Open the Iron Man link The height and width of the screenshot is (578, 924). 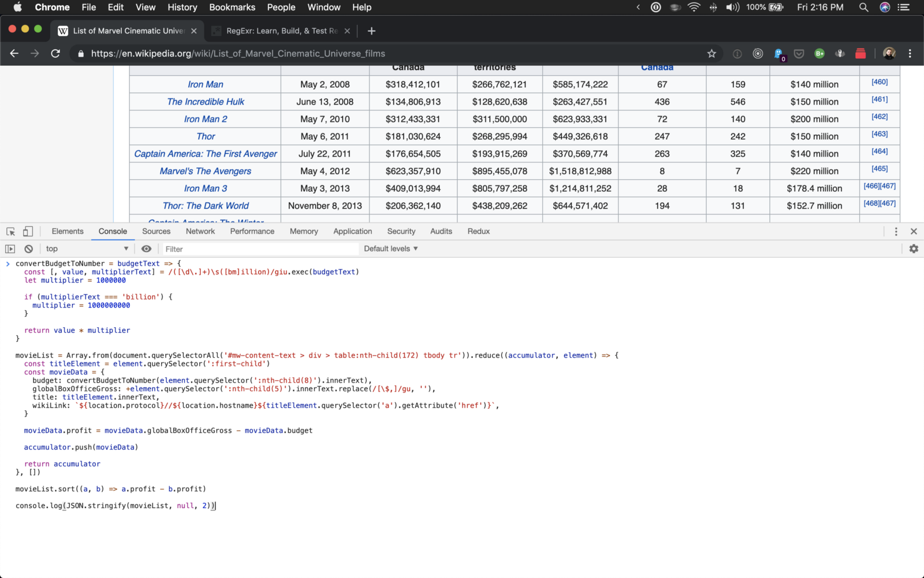click(x=206, y=84)
